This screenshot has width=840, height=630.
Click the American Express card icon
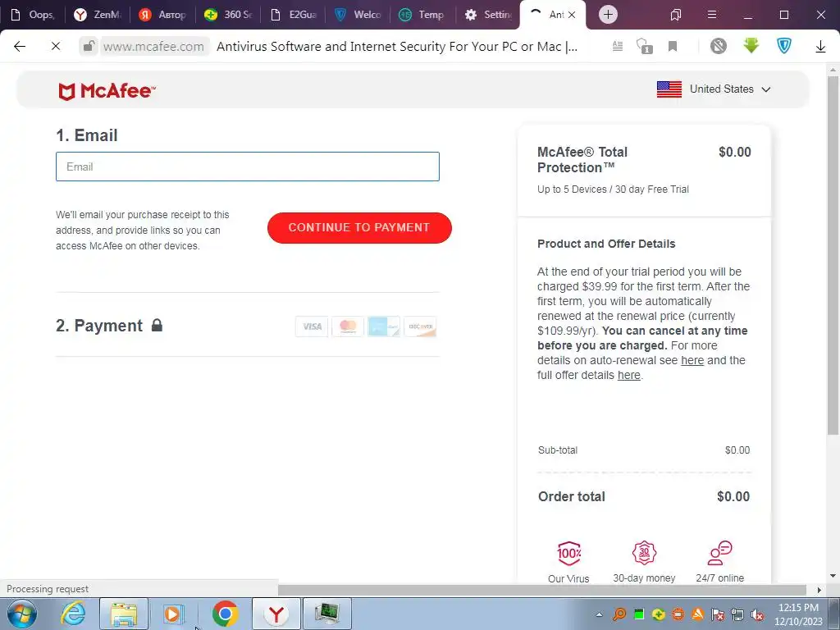[x=384, y=326]
